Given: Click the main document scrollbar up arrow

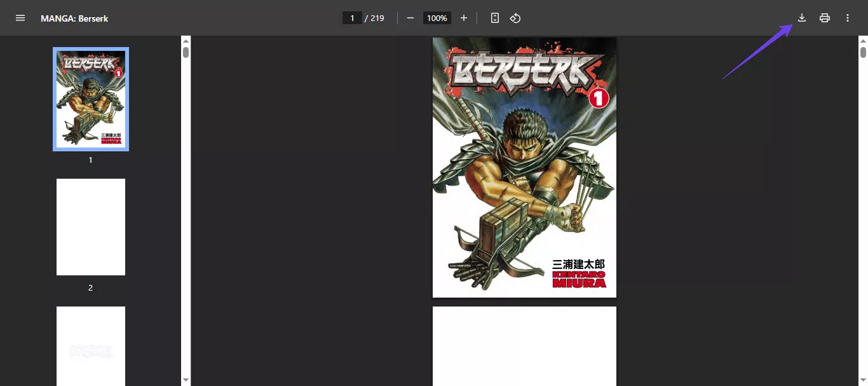Looking at the screenshot, I should (863, 39).
